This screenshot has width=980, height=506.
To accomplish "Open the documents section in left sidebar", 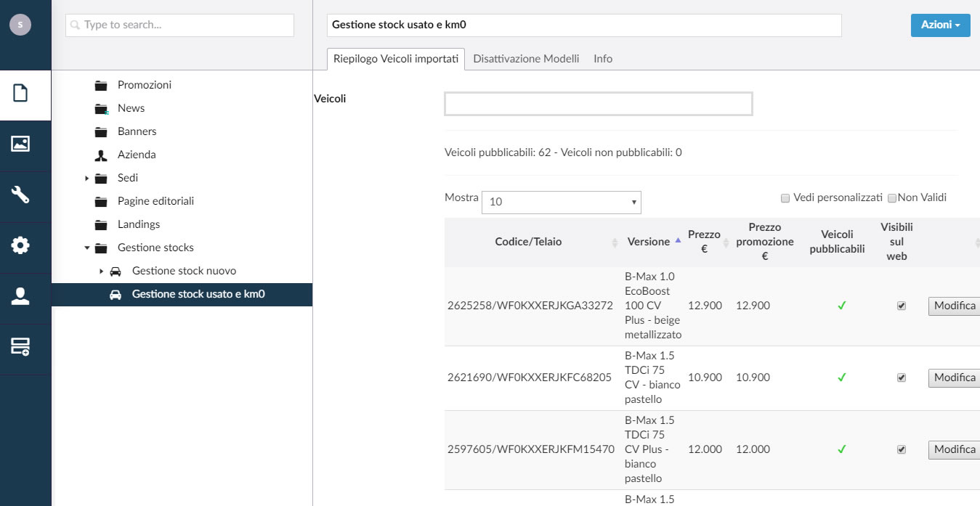I will tap(20, 93).
